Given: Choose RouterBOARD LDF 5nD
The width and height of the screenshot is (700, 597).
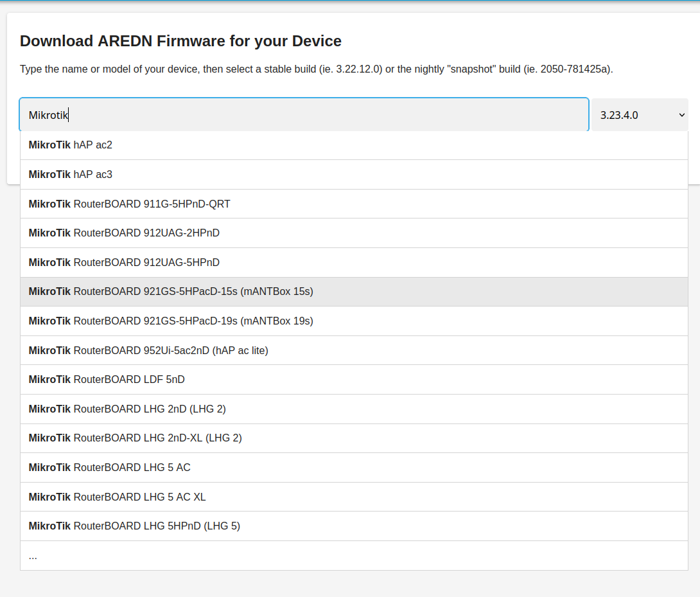Looking at the screenshot, I should [106, 379].
